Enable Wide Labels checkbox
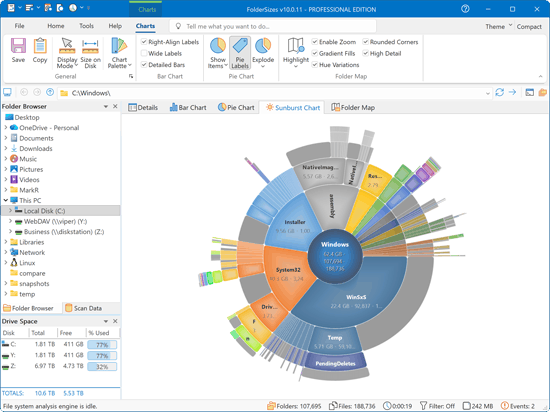Screen dimensions: 550x412 pos(144,53)
